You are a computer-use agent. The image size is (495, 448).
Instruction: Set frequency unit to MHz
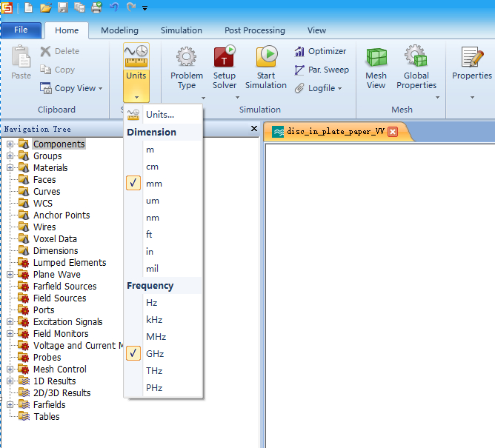click(163, 337)
